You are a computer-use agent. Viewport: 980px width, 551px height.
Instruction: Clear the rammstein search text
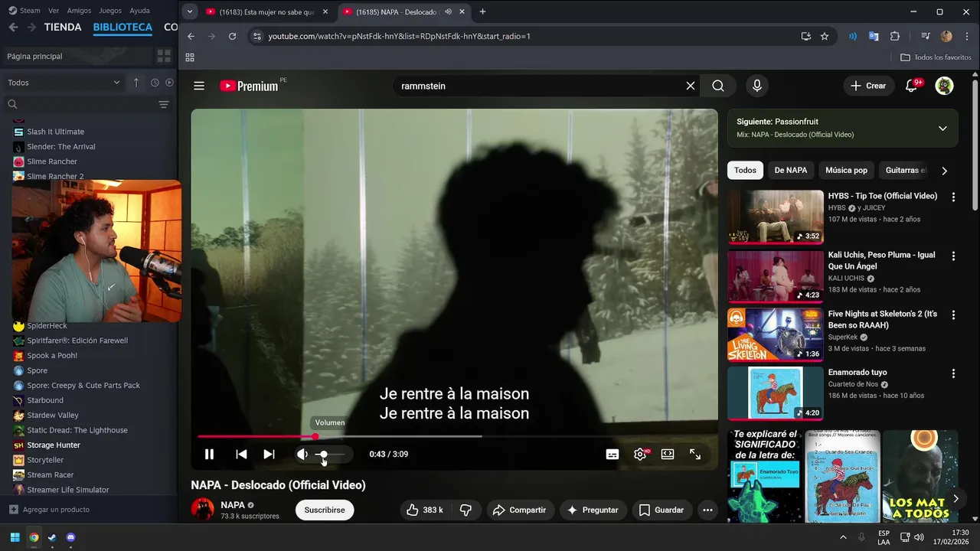[x=691, y=86]
